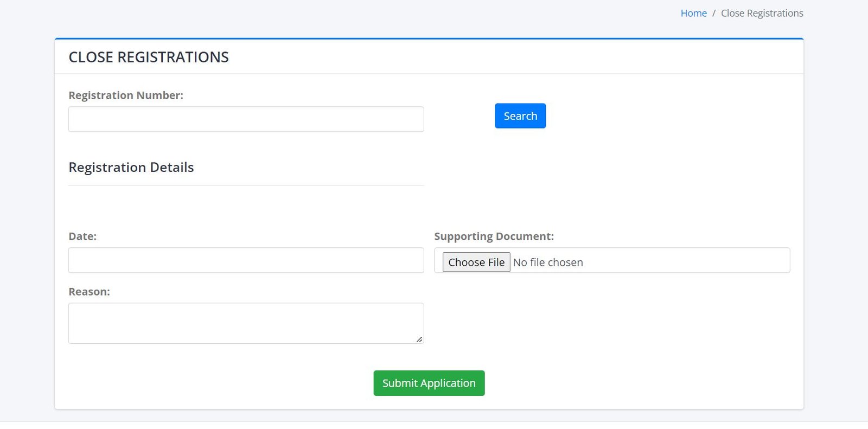Click the Reason textarea resize handle

[419, 340]
